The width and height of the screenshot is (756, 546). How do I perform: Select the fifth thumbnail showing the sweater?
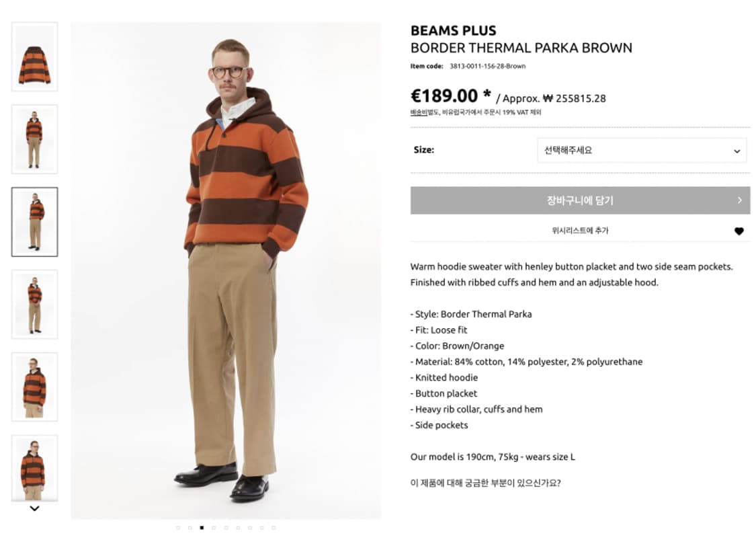[x=34, y=386]
